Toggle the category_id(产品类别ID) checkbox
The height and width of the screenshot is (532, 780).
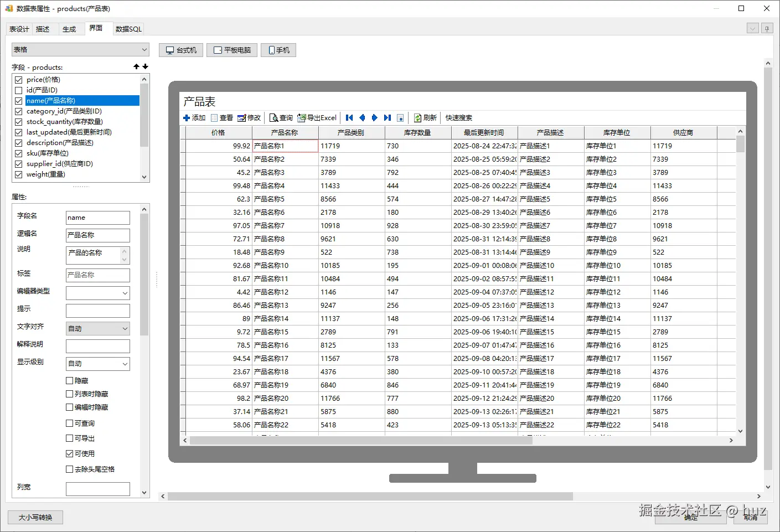coord(19,111)
